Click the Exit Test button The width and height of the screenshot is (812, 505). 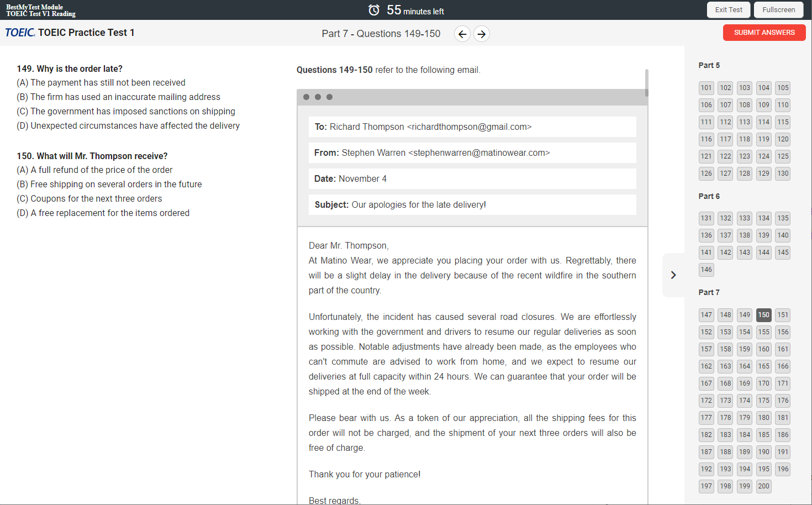pyautogui.click(x=729, y=10)
